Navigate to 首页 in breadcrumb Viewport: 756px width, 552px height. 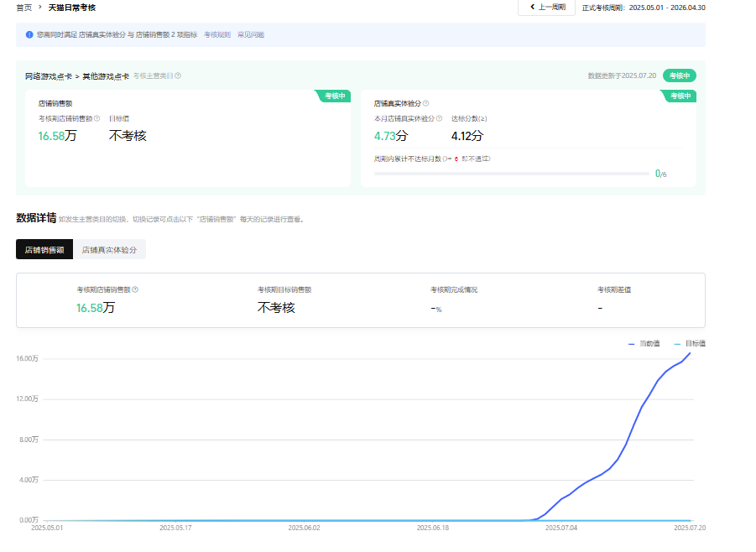(24, 8)
